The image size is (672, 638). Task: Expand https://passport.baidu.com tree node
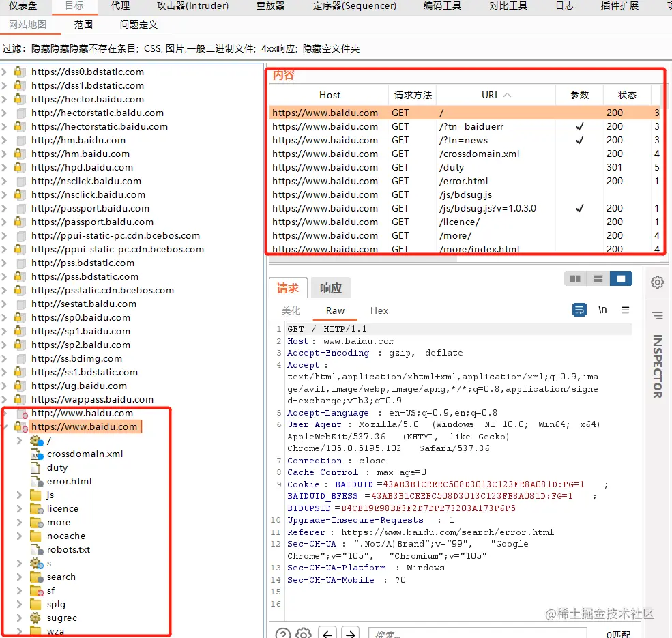4,222
